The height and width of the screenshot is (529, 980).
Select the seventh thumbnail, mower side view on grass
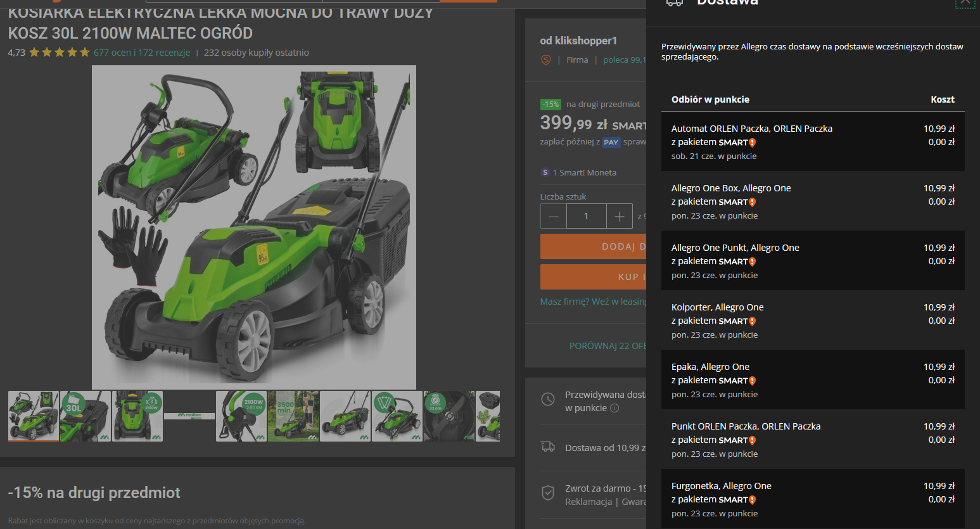pyautogui.click(x=345, y=416)
